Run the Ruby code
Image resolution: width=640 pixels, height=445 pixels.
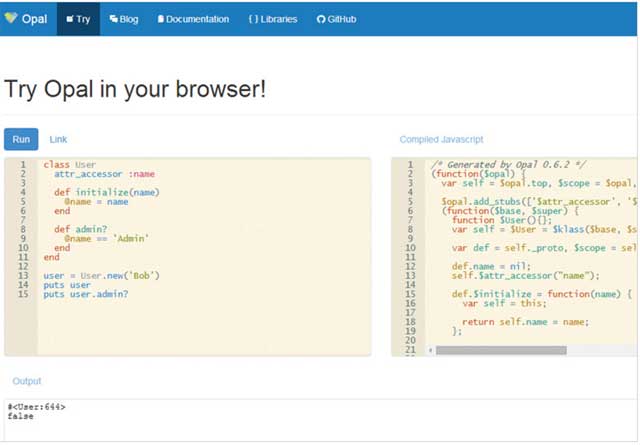click(x=21, y=139)
